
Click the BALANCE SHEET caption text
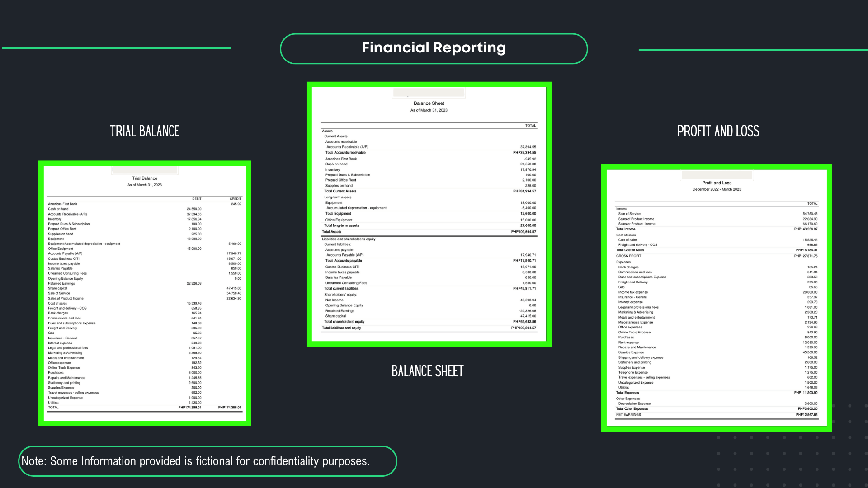(428, 371)
